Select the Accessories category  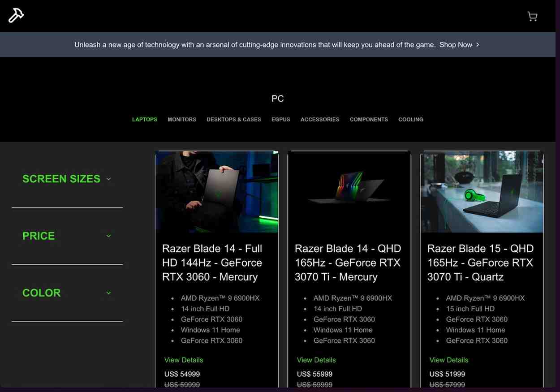(x=320, y=120)
